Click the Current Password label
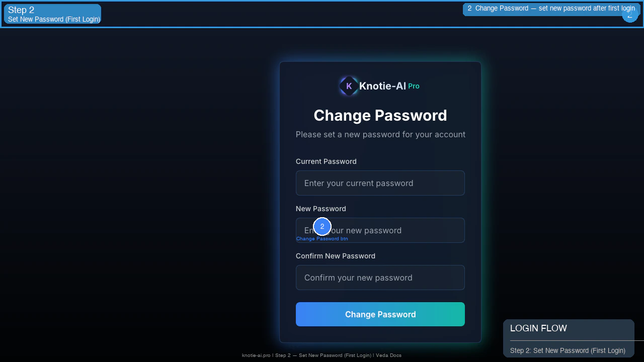Viewport: 644px width, 362px height. click(x=326, y=161)
